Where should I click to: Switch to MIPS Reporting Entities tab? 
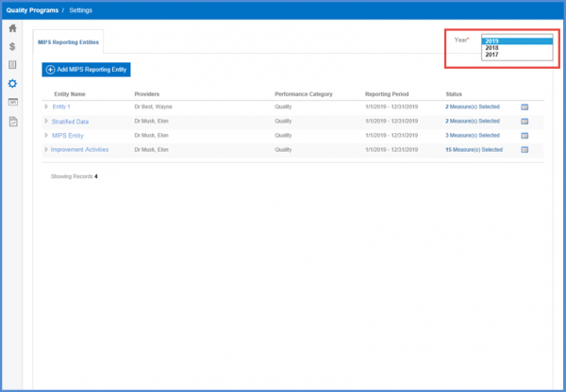pyautogui.click(x=68, y=42)
